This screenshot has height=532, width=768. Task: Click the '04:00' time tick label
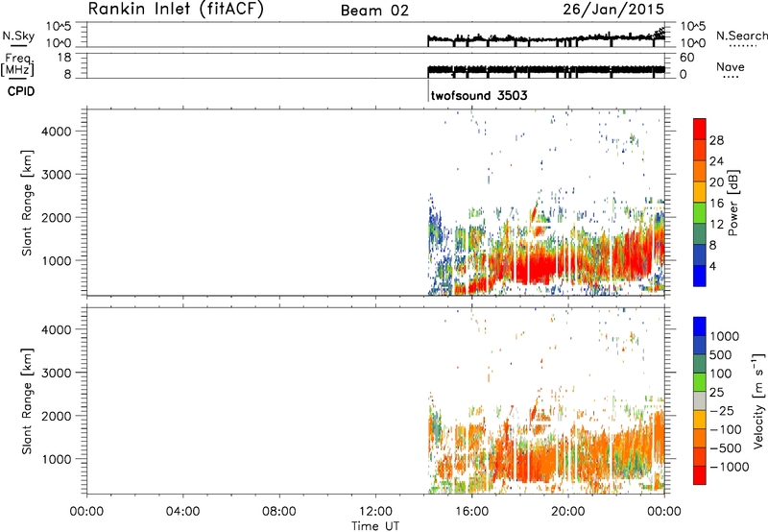click(x=183, y=512)
